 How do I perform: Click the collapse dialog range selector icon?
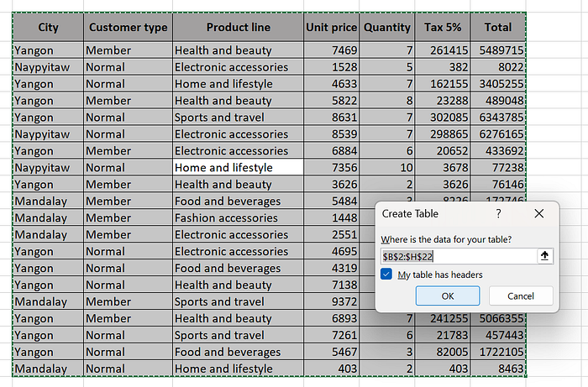coord(544,256)
